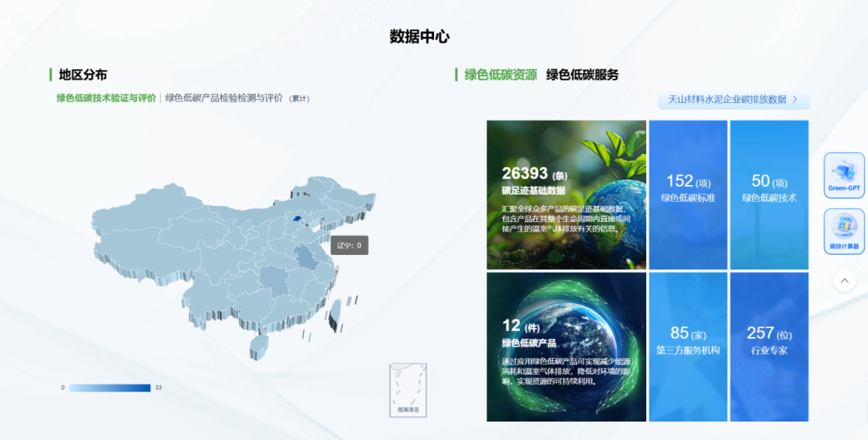Click the South China Sea islands inset map
The image size is (868, 440).
pyautogui.click(x=407, y=389)
